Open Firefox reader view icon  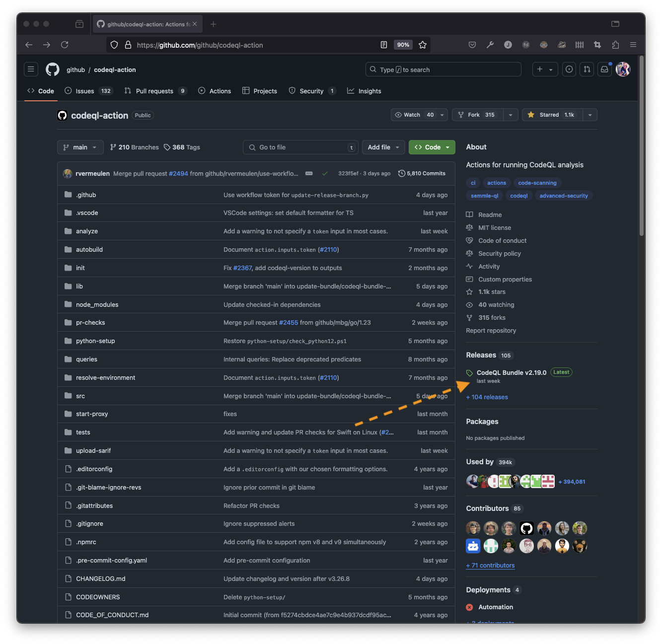click(384, 45)
